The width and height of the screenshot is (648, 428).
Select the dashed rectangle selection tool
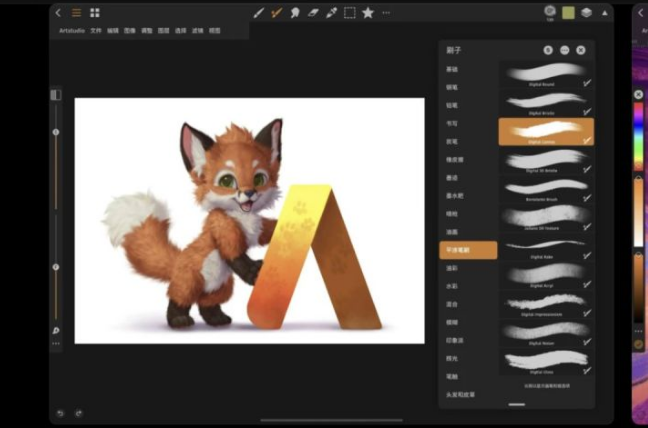(350, 13)
